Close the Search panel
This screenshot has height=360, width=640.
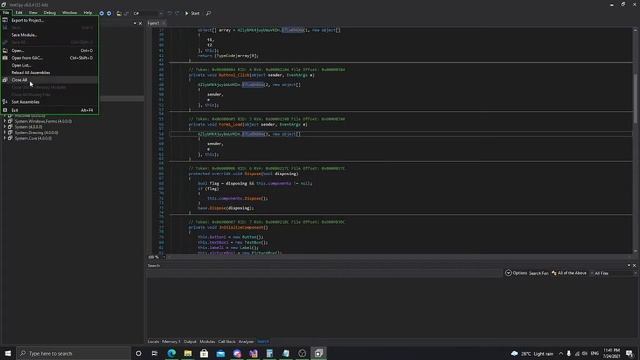634,266
